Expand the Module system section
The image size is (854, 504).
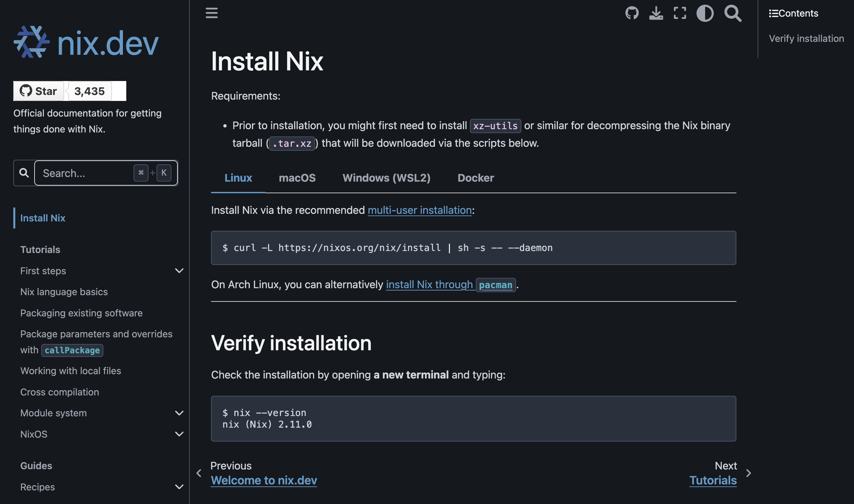[x=179, y=413]
